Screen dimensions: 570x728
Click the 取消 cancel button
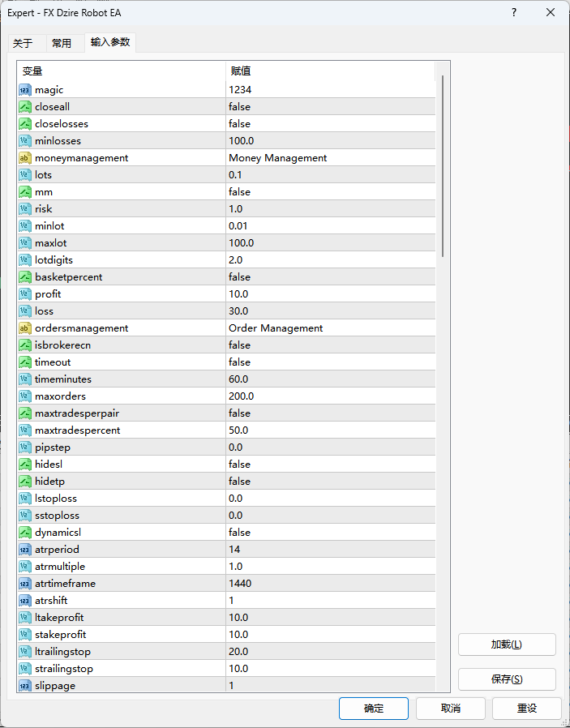point(451,708)
